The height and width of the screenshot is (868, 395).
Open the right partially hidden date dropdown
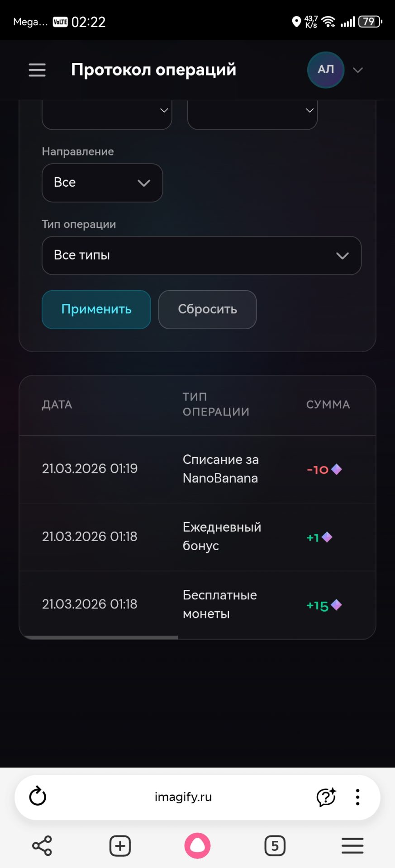coord(252,113)
